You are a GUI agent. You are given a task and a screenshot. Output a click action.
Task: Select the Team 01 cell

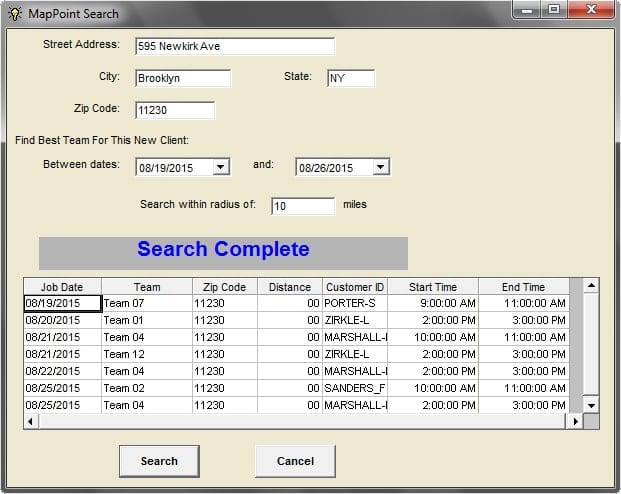pos(147,320)
